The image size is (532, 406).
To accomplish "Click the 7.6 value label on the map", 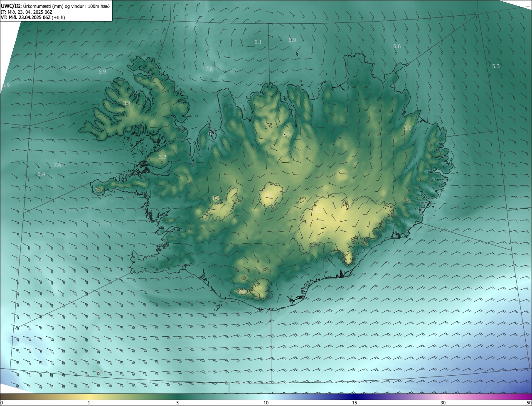I will click(209, 69).
